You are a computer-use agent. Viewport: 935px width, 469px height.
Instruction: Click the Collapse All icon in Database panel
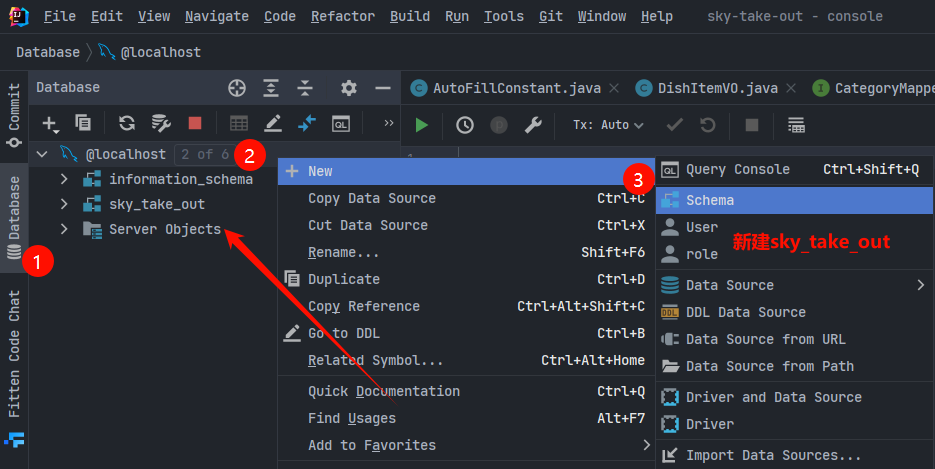(x=305, y=88)
